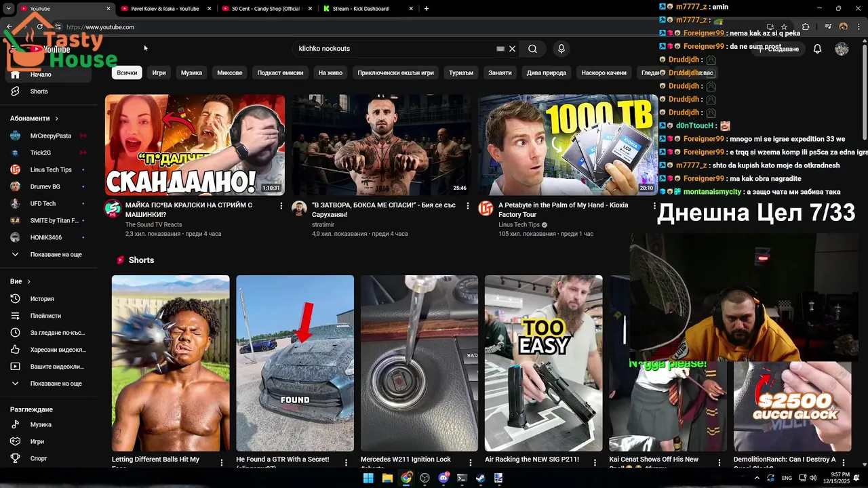This screenshot has width=868, height=488.
Task: Switch to the Pavel Kolev & Icaka tab
Action: point(165,9)
